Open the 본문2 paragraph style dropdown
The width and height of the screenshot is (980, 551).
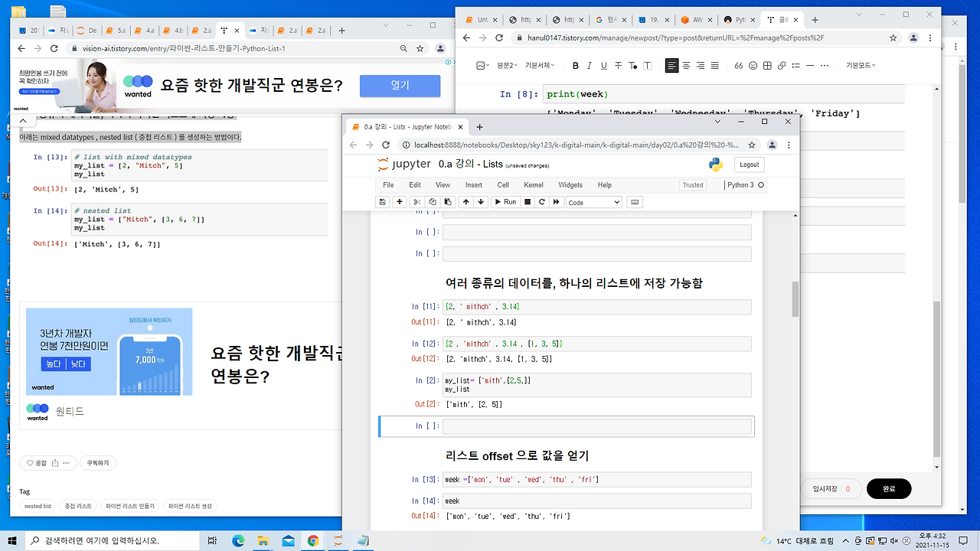coord(505,65)
